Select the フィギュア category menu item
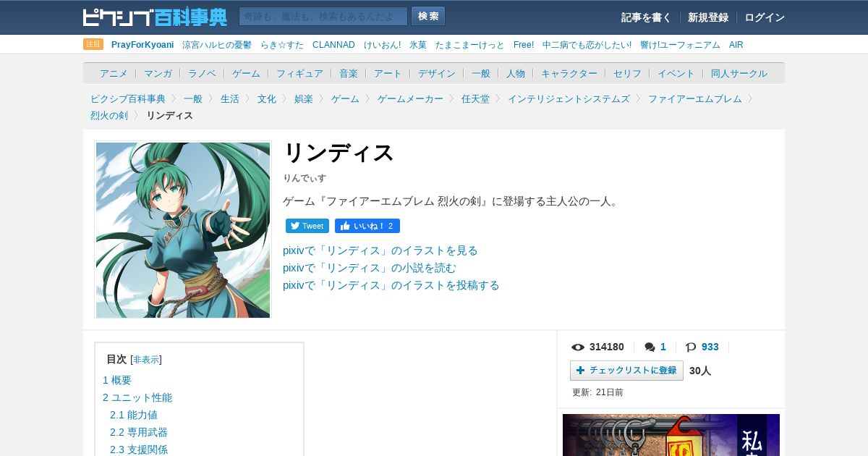Image resolution: width=868 pixels, height=456 pixels. coord(299,73)
